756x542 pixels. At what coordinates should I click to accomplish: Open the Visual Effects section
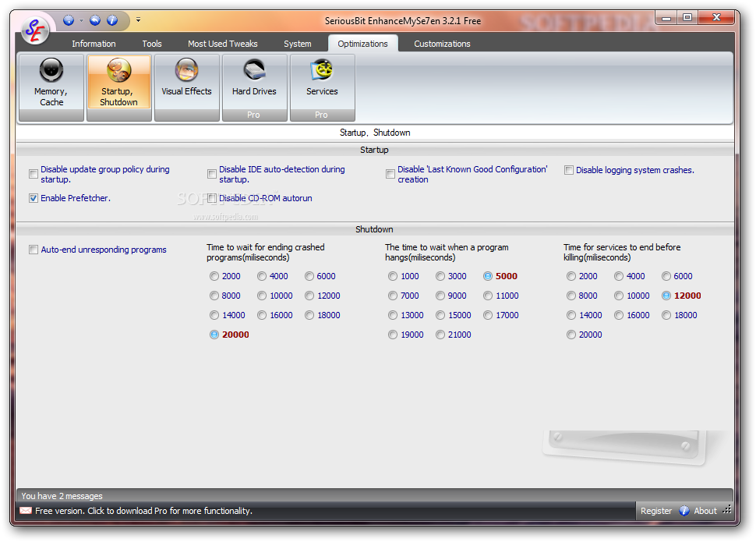pyautogui.click(x=186, y=87)
